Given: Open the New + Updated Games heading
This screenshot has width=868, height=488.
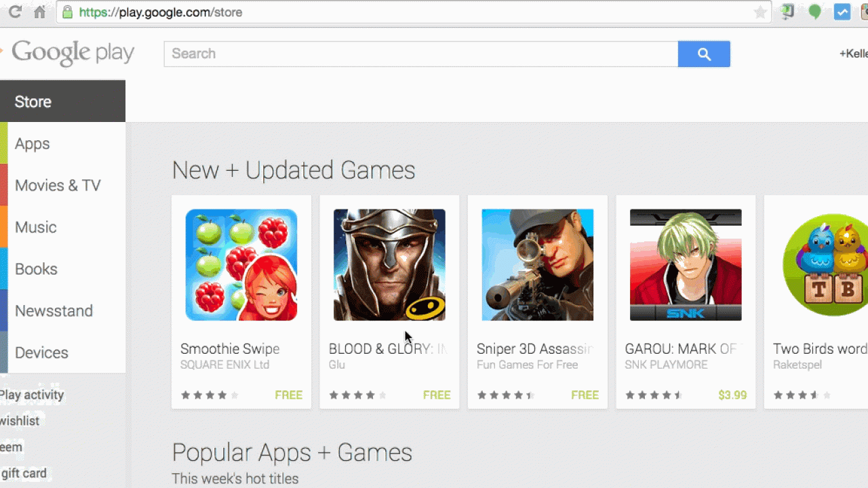Looking at the screenshot, I should coord(294,170).
